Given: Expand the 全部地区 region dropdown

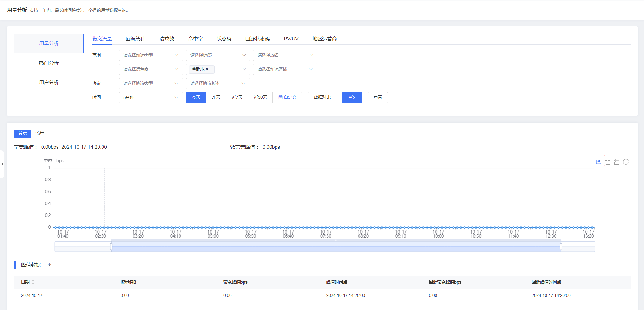Looking at the screenshot, I should pyautogui.click(x=218, y=69).
